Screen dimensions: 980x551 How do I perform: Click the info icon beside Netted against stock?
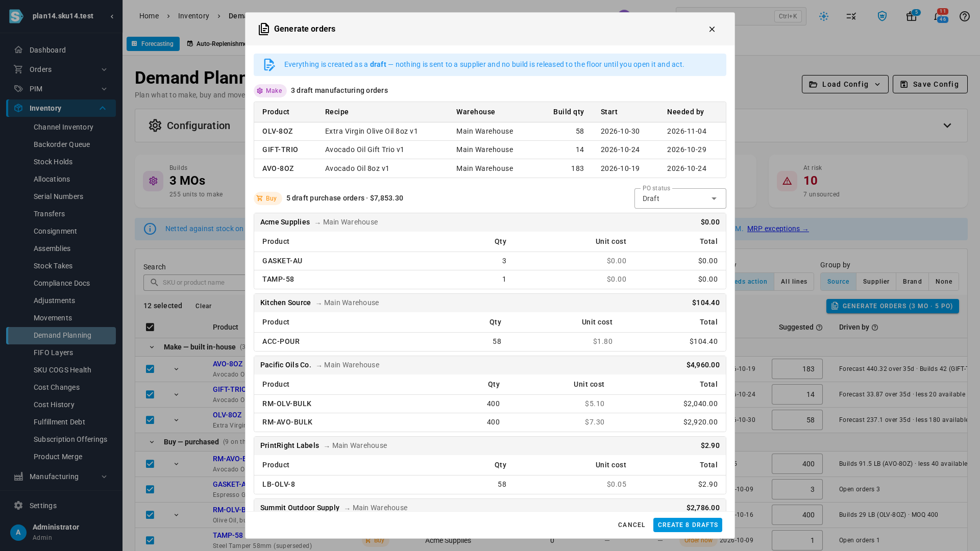pos(150,229)
